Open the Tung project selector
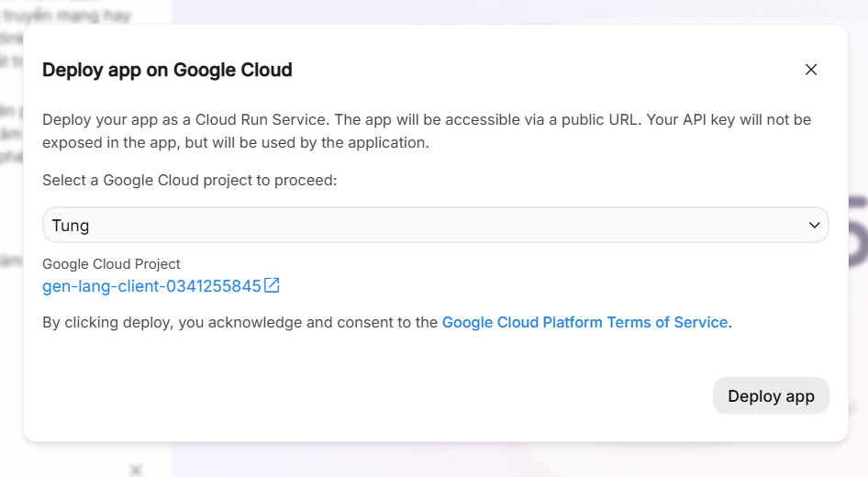The image size is (868, 477). click(435, 225)
